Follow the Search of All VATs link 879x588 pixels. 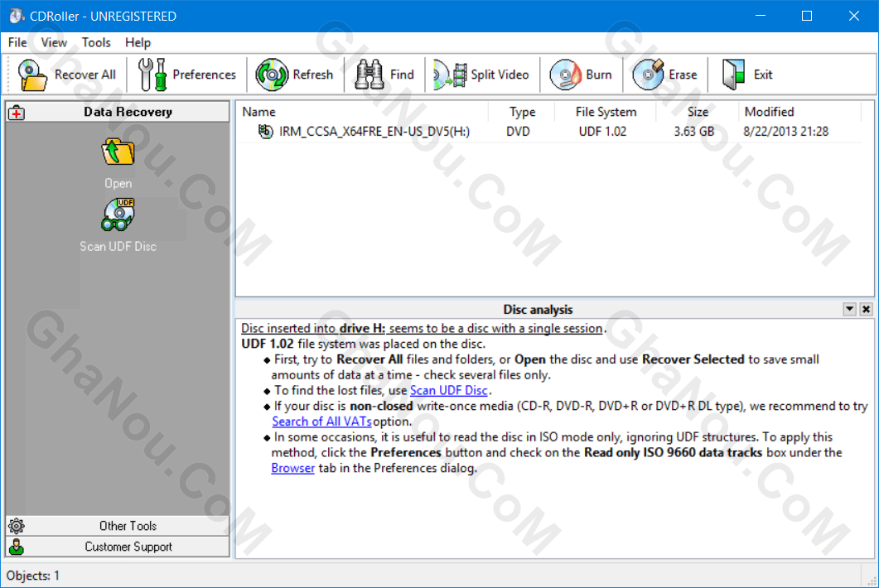click(x=321, y=422)
